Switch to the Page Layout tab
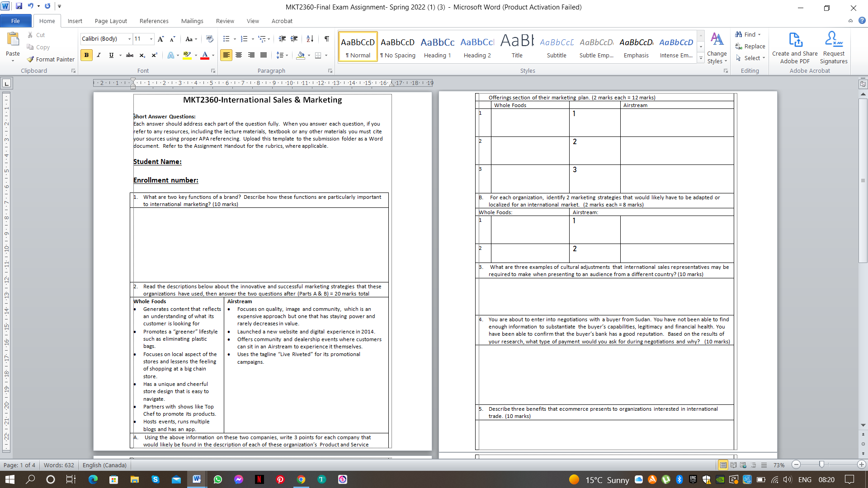 111,21
